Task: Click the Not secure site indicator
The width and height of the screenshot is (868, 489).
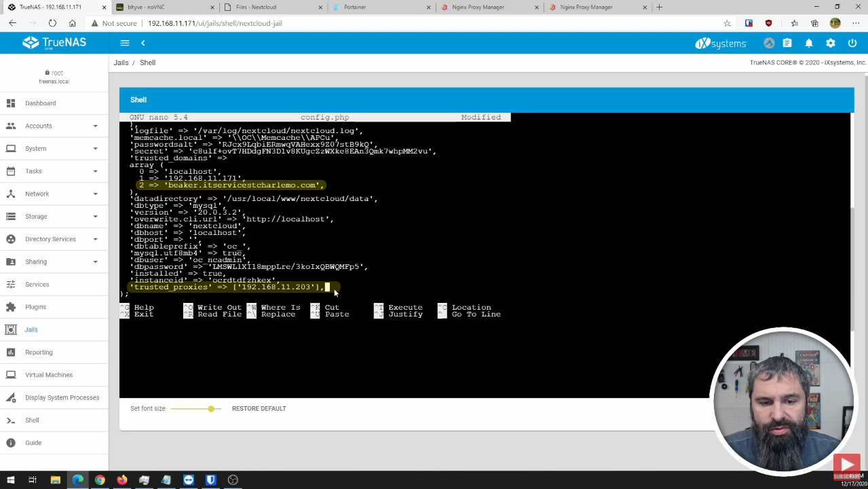Action: tap(115, 23)
